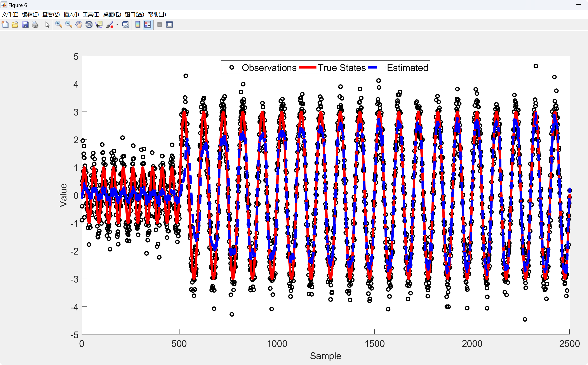This screenshot has width=588, height=365.
Task: Select the Edit Plot arrow tool
Action: coord(47,25)
